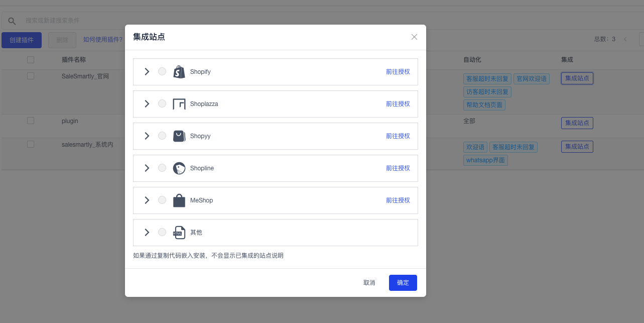Screen dimensions: 644x323
Task: Open the 如何使用插件? help link
Action: (x=103, y=40)
